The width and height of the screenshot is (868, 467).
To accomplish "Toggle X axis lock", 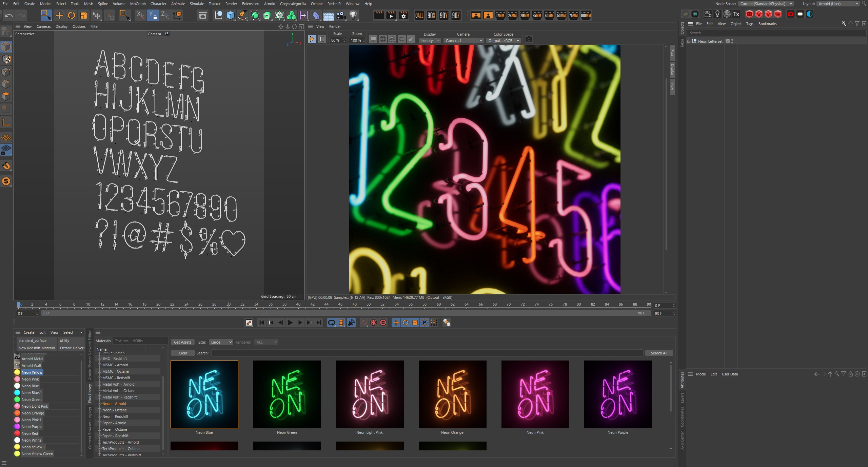I will tap(140, 15).
